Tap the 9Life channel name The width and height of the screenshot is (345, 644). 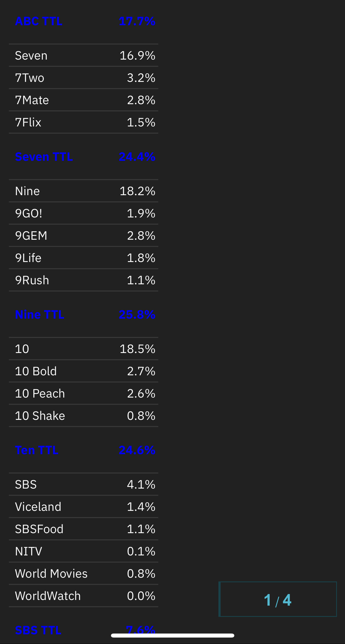(28, 258)
